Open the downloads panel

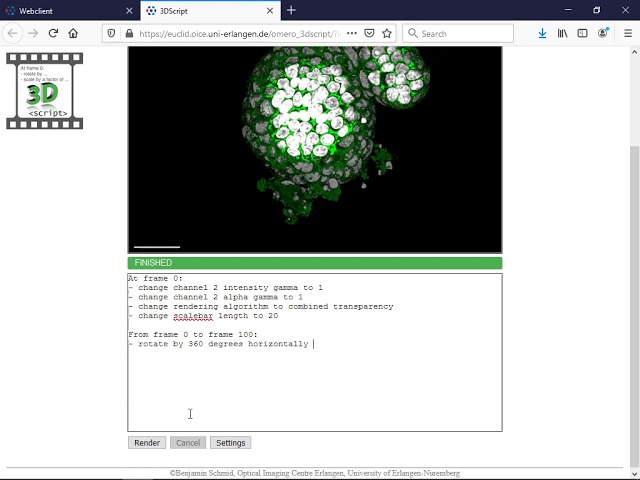click(542, 33)
